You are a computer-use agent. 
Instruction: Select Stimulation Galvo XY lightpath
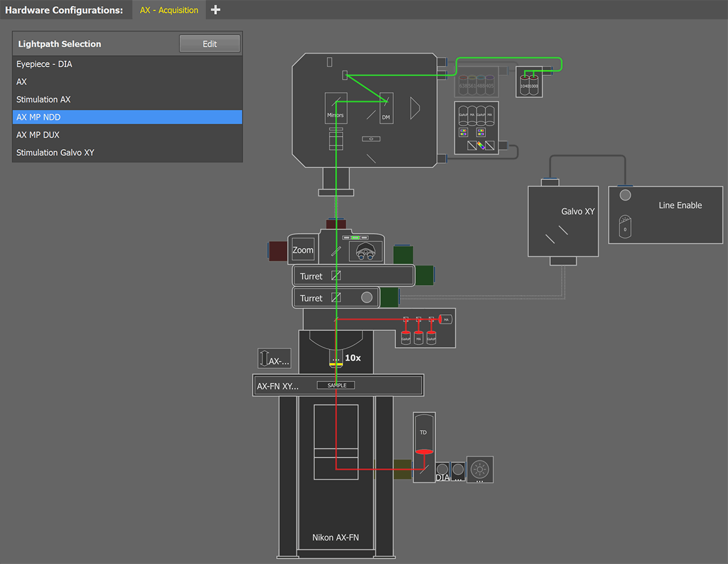click(x=127, y=153)
